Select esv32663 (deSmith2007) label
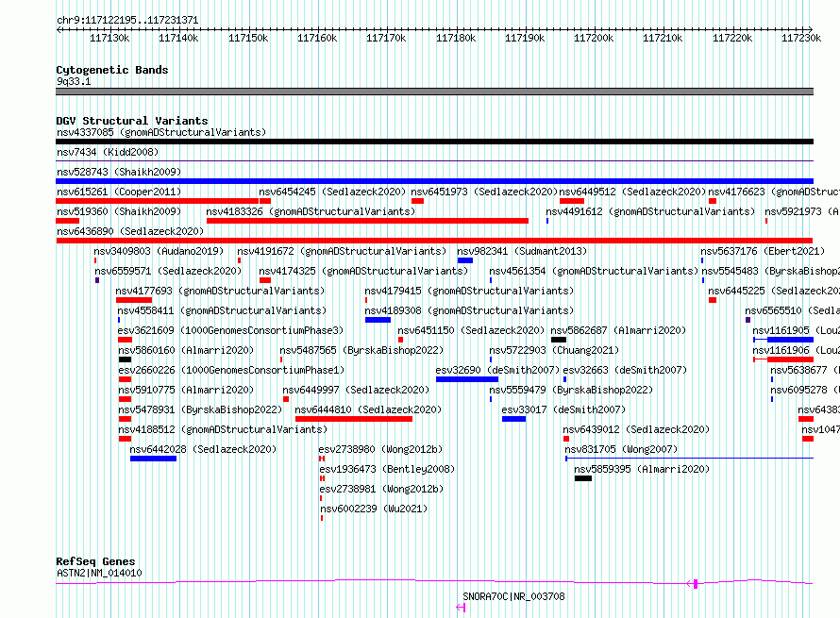 pos(625,370)
